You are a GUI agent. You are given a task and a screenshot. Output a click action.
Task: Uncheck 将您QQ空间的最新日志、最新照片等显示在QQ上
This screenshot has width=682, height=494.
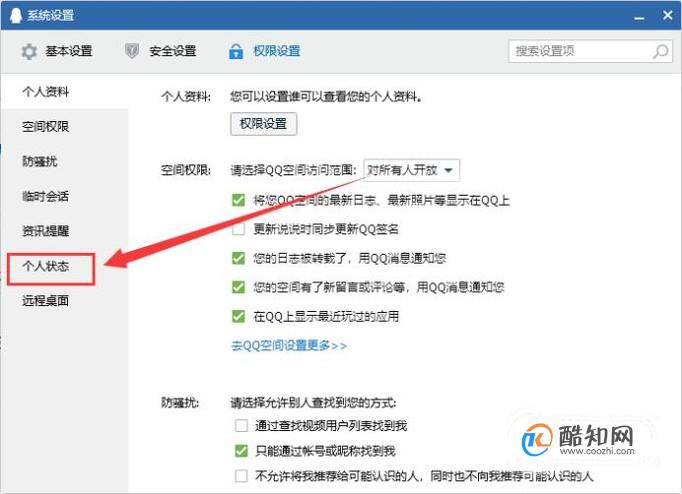pyautogui.click(x=238, y=200)
